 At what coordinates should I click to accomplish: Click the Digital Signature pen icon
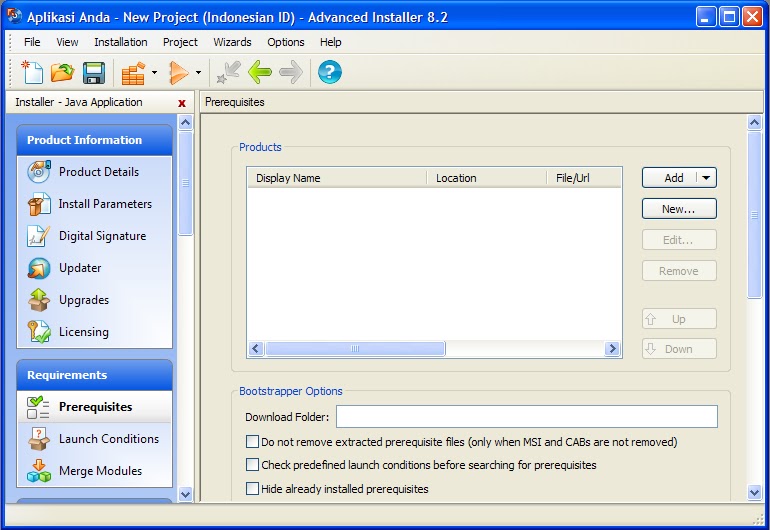(x=38, y=236)
